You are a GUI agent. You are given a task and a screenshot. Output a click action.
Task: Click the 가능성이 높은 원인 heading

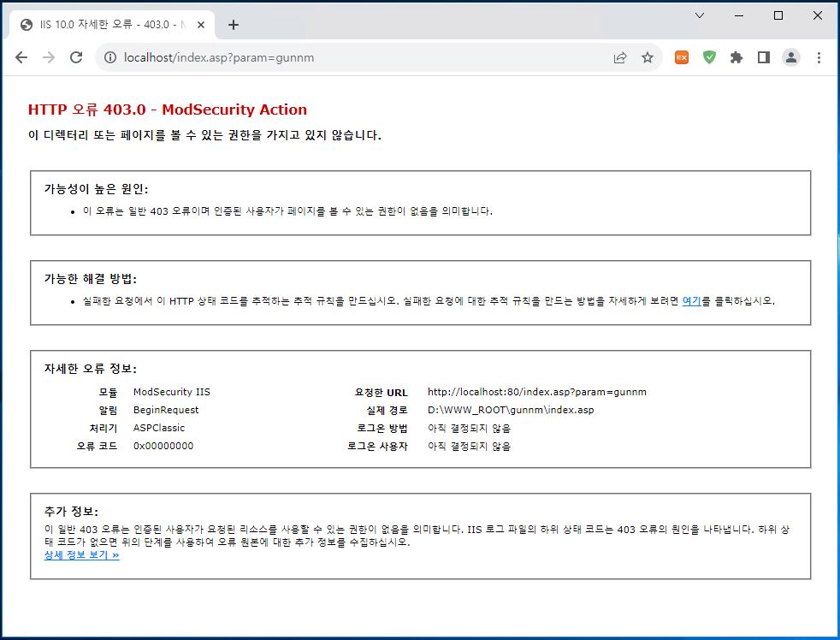pyautogui.click(x=96, y=189)
